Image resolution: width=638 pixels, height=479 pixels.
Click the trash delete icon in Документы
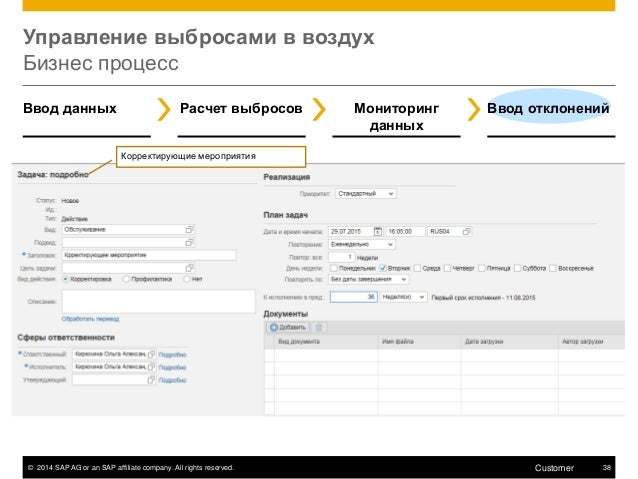[x=319, y=327]
